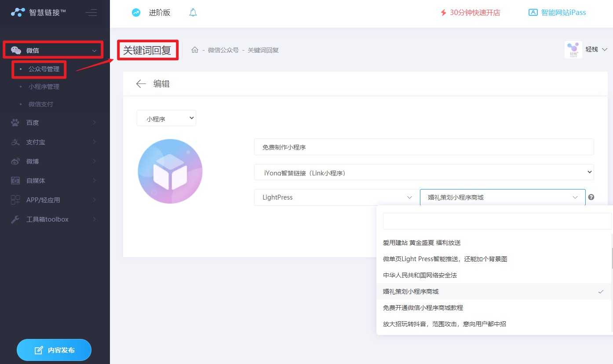Open notifications bell icon

click(x=193, y=12)
